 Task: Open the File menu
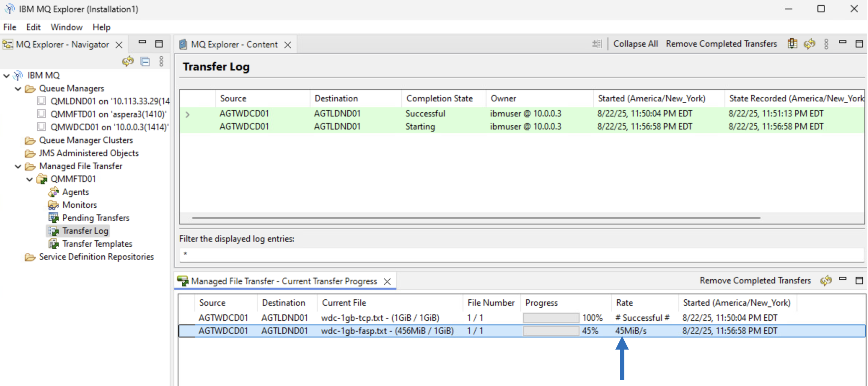tap(10, 27)
